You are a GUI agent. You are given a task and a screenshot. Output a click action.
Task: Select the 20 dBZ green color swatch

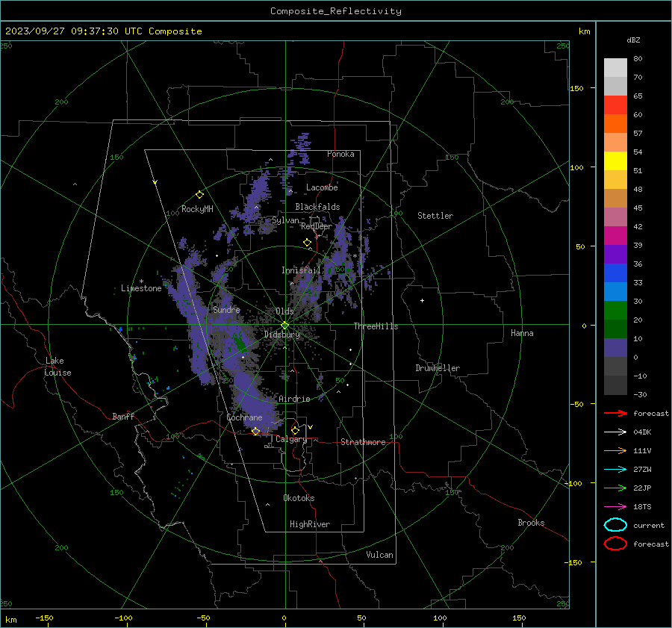click(x=615, y=329)
